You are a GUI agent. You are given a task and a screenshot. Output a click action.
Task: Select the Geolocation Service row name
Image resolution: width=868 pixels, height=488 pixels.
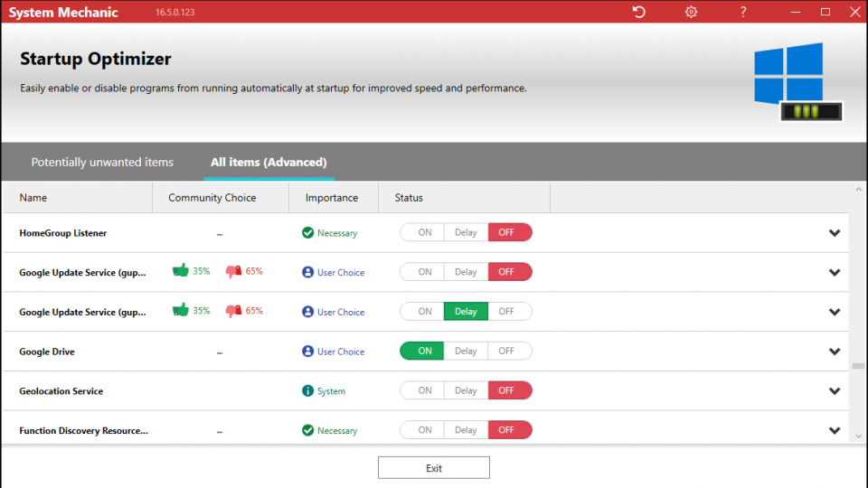(61, 391)
